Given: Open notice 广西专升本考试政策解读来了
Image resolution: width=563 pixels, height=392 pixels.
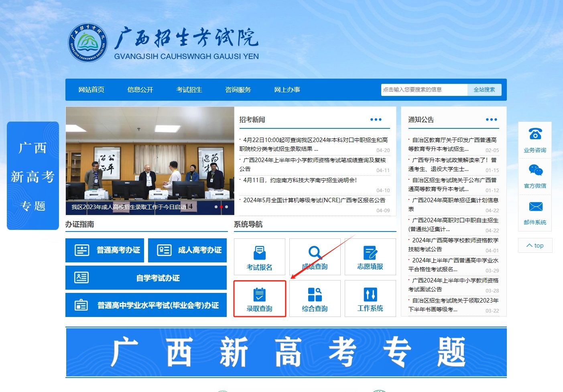Looking at the screenshot, I should [453, 165].
